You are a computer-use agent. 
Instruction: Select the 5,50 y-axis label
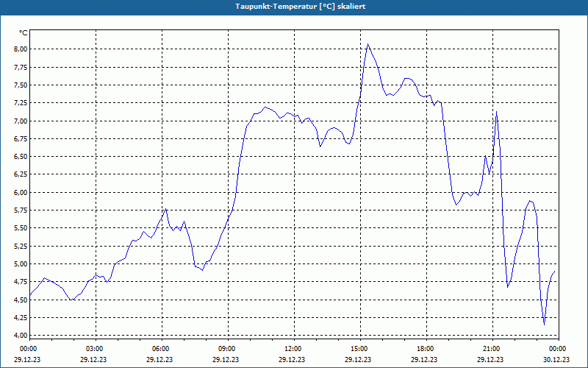[x=21, y=228]
